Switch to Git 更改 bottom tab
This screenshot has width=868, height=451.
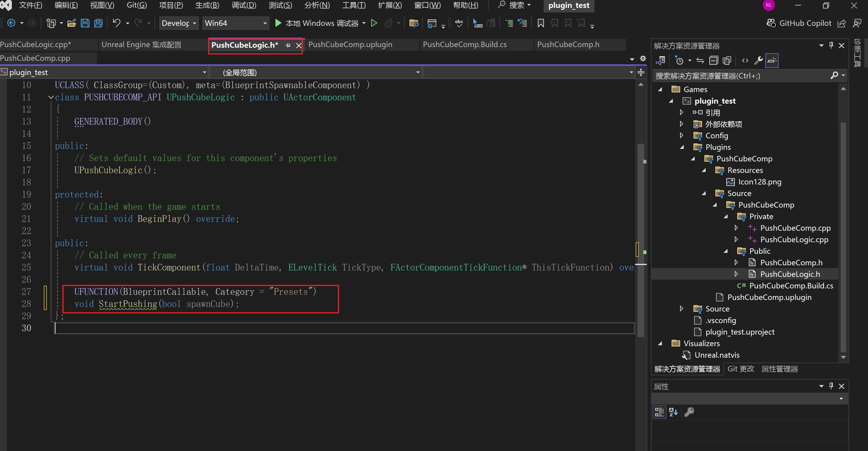point(741,369)
